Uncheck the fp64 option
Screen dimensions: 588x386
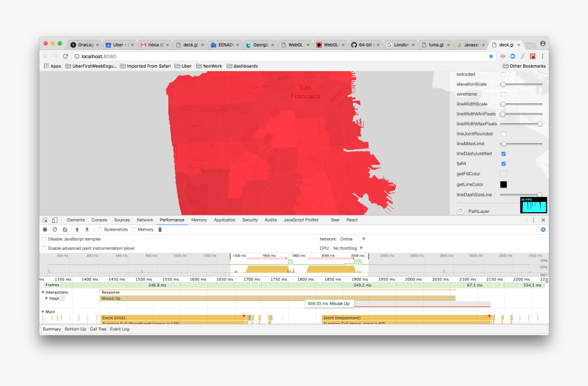503,164
